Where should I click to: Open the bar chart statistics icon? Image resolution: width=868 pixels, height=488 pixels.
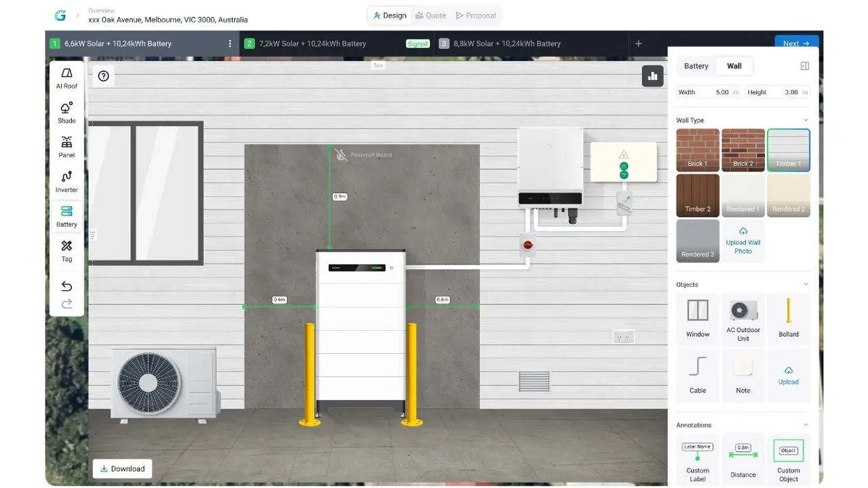pos(652,76)
